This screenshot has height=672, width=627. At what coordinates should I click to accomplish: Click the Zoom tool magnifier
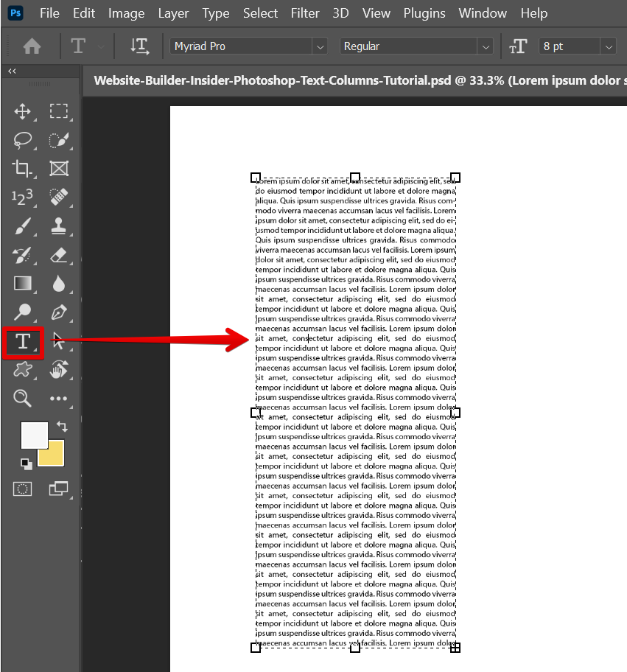coord(23,399)
